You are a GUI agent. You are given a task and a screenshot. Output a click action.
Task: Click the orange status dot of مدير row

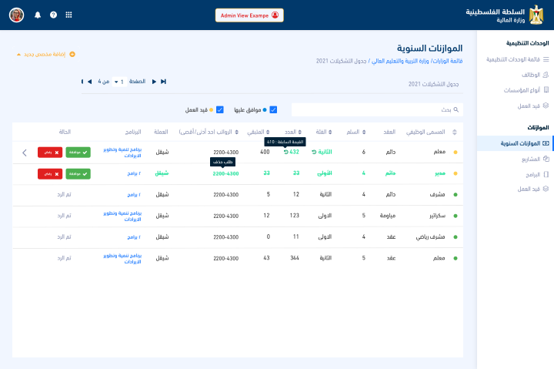pyautogui.click(x=455, y=174)
